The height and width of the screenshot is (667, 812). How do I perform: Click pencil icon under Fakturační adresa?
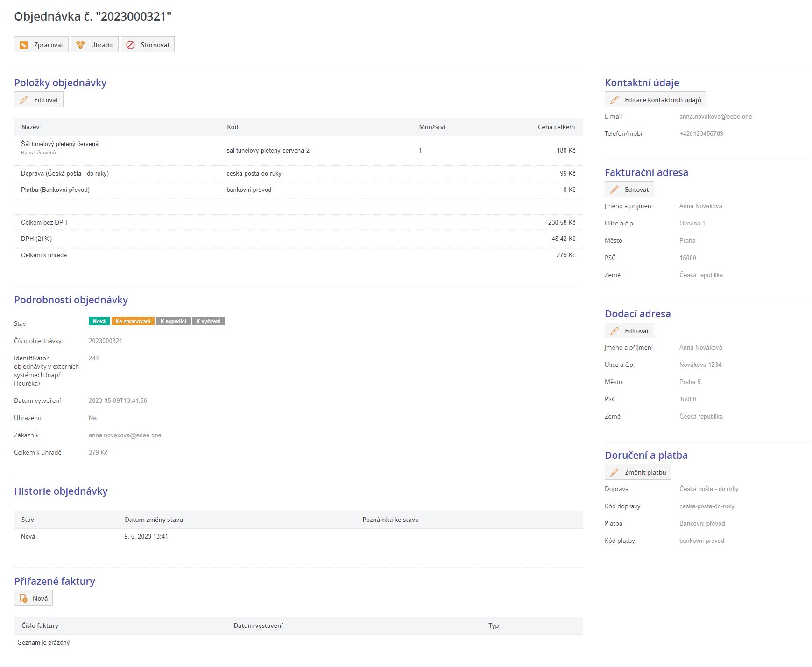614,190
